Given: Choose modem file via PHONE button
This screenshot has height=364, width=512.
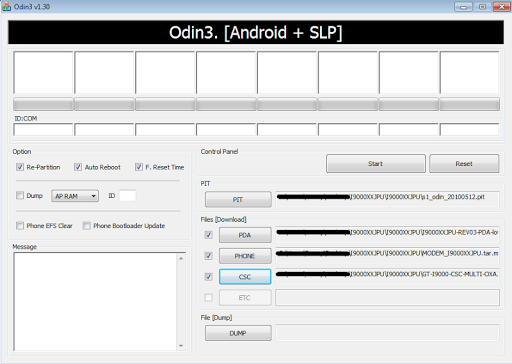Looking at the screenshot, I should click(245, 256).
